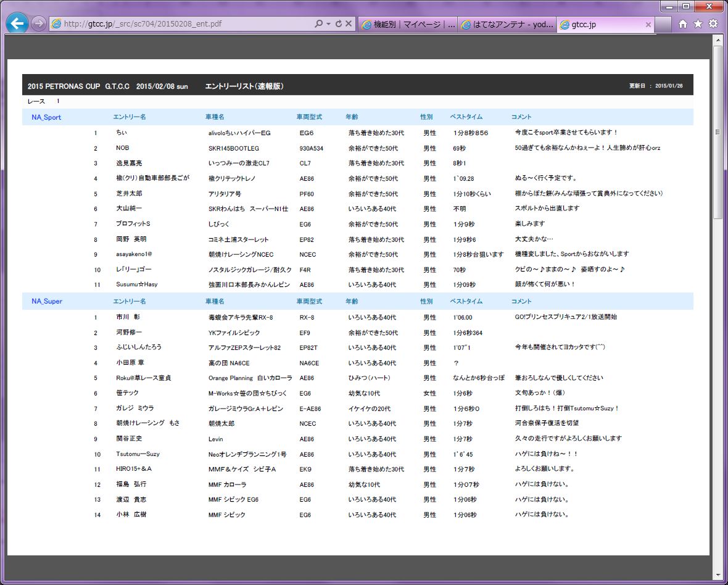Click entry name Tsutomu一Suzy
The image size is (728, 585).
pyautogui.click(x=138, y=454)
